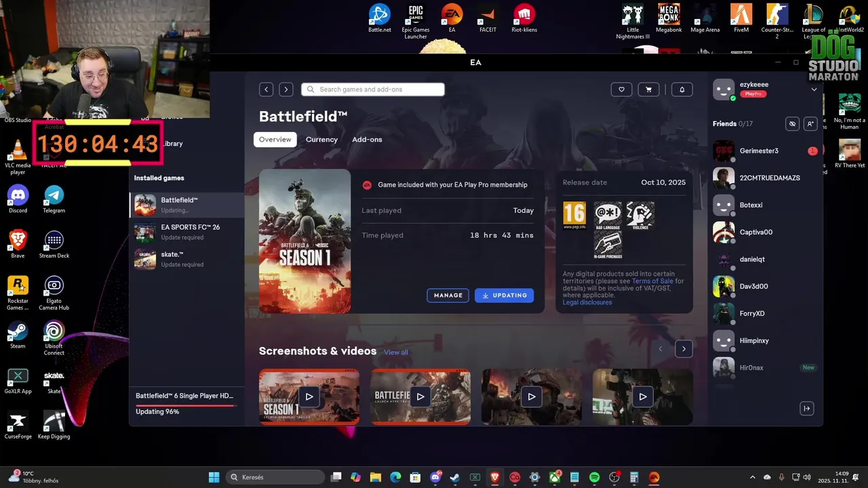The image size is (868, 488).
Task: Open Discord desktop icon
Action: (x=18, y=199)
